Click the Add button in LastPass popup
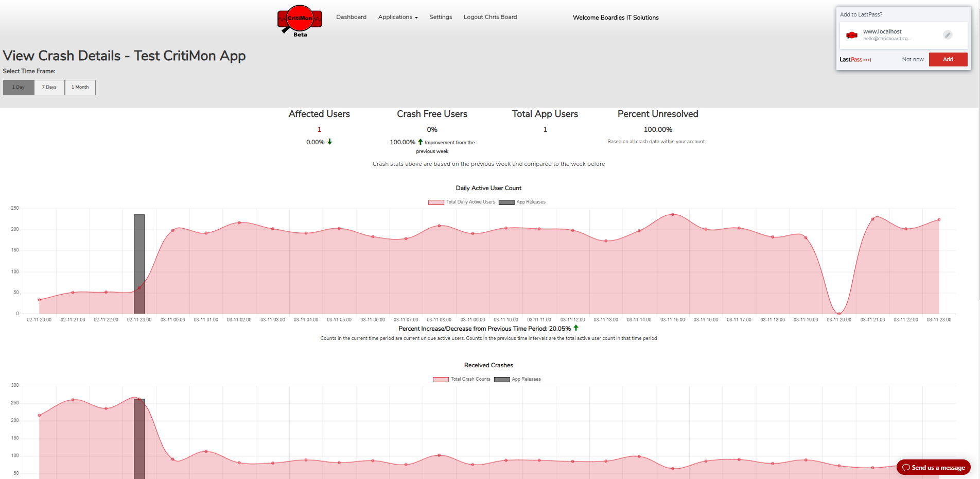This screenshot has width=980, height=479. [x=948, y=60]
